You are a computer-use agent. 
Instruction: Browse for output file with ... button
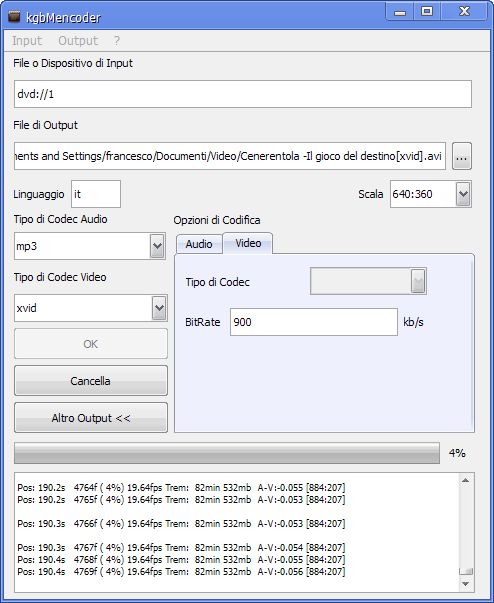pos(461,157)
